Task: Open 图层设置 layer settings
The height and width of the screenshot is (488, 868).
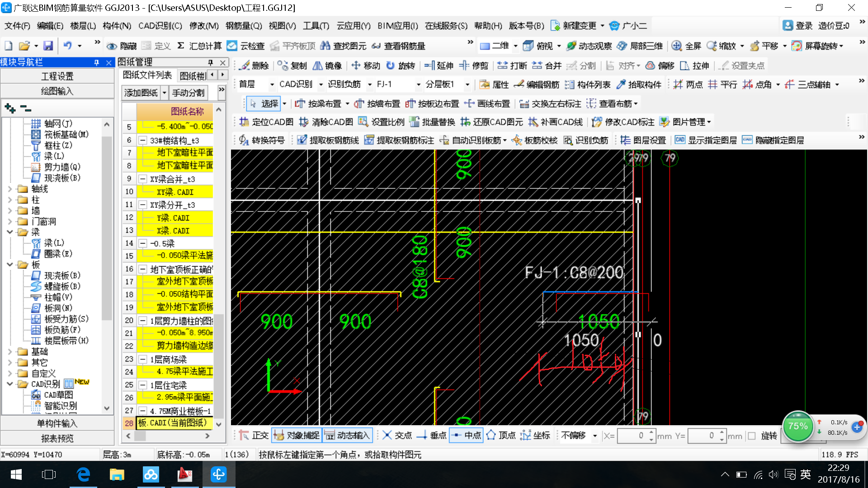Action: tap(643, 140)
